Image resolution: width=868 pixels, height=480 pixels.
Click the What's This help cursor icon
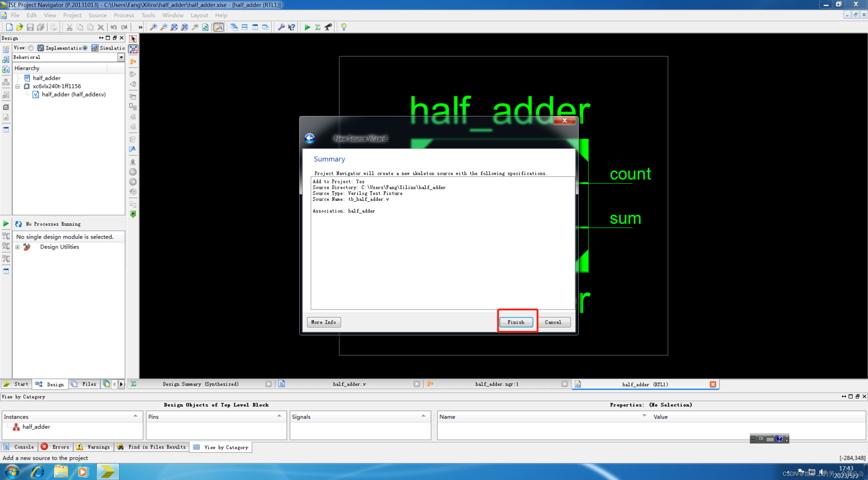click(x=291, y=27)
